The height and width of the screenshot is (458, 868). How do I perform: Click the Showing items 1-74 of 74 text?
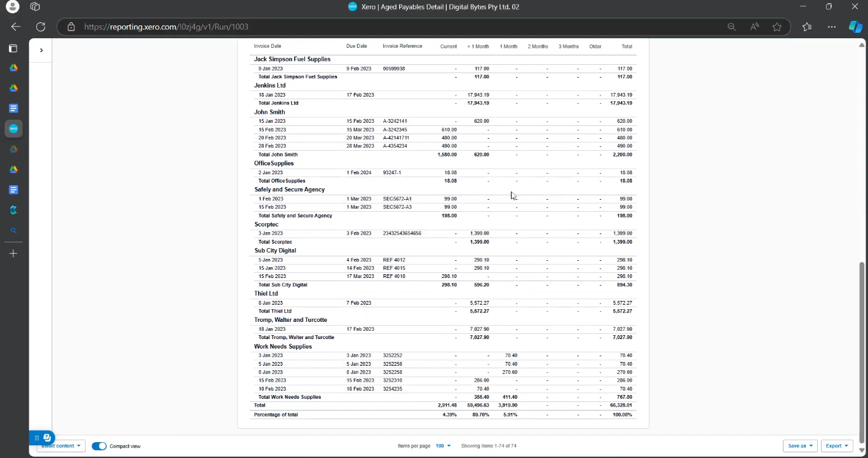point(489,446)
